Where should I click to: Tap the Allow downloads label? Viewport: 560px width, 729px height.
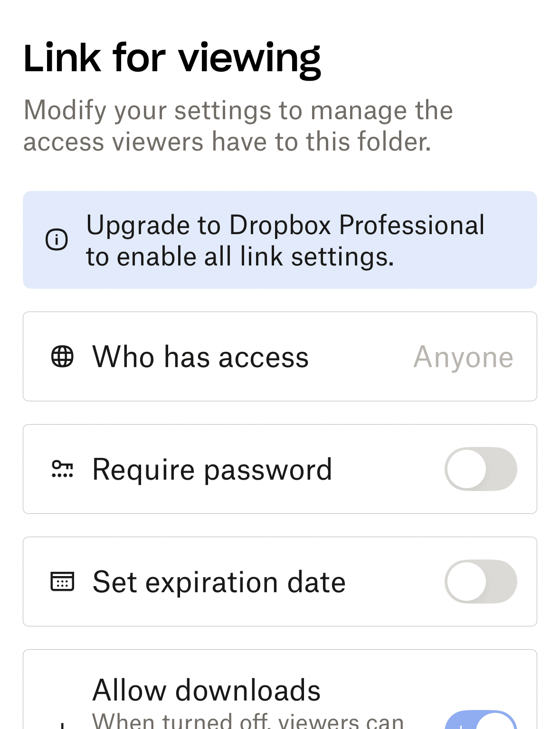[207, 690]
